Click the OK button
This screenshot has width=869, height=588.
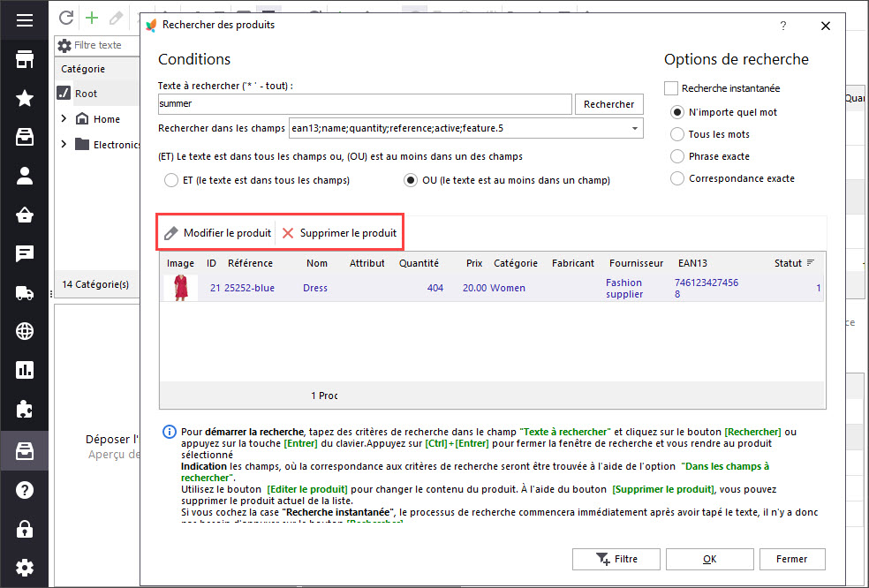click(710, 559)
